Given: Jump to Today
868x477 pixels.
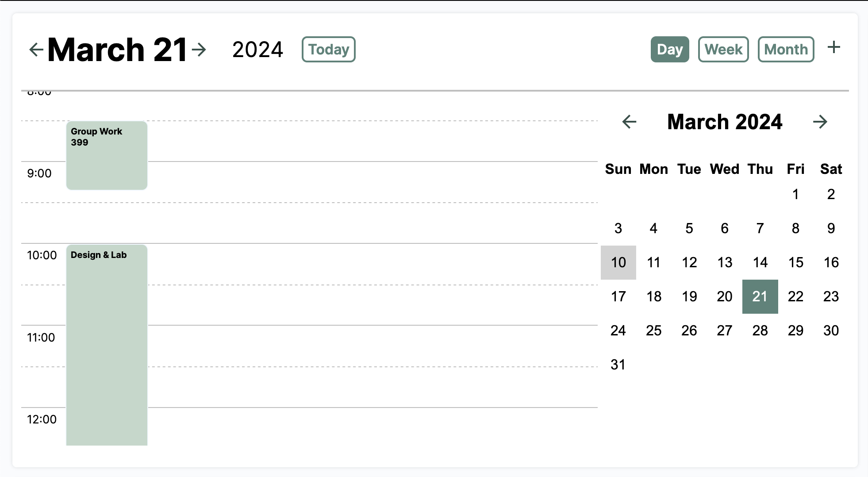Looking at the screenshot, I should pos(328,49).
